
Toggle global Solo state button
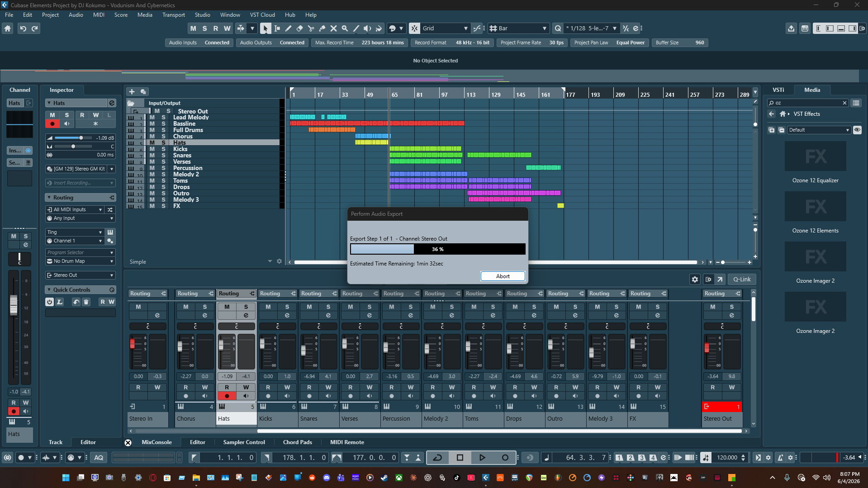coord(204,28)
